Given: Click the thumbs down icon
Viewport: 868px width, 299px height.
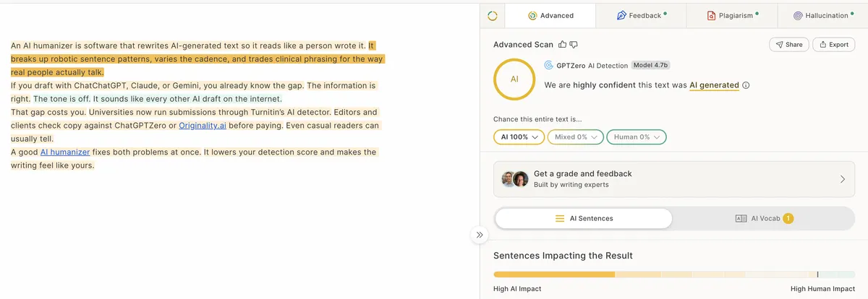Looking at the screenshot, I should 574,45.
